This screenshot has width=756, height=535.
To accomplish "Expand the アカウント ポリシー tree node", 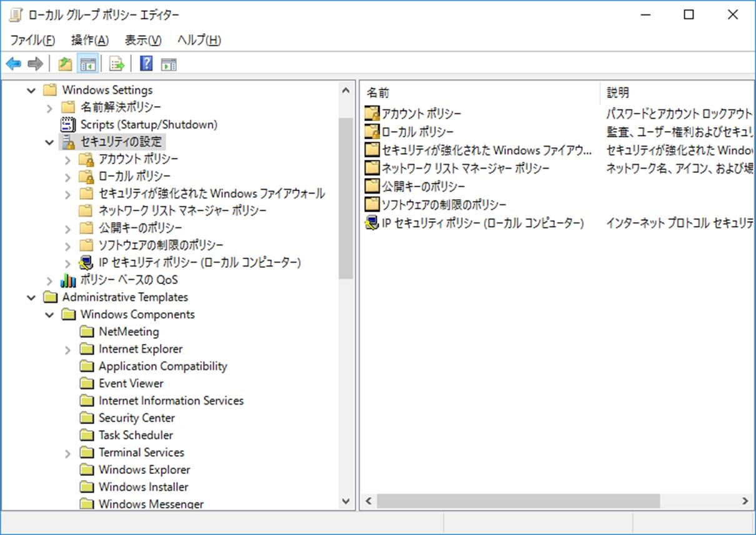I will (x=67, y=159).
